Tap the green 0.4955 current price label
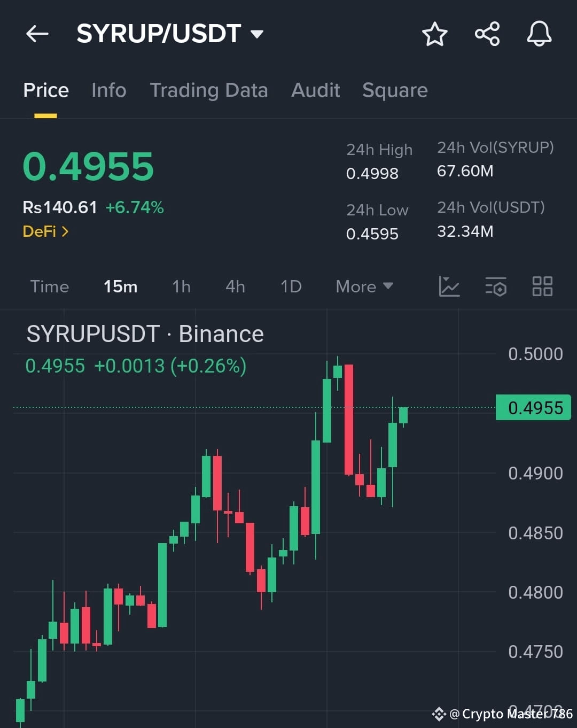577x728 pixels. click(x=533, y=408)
